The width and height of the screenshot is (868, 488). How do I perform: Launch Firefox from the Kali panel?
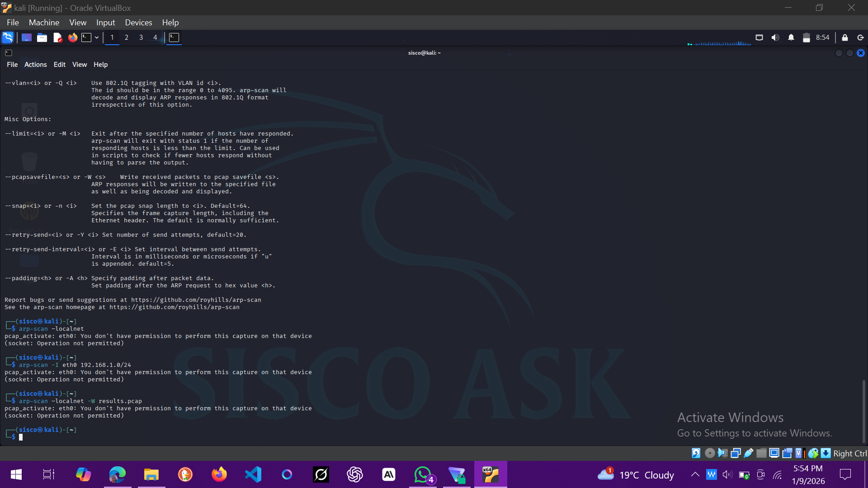coord(72,38)
